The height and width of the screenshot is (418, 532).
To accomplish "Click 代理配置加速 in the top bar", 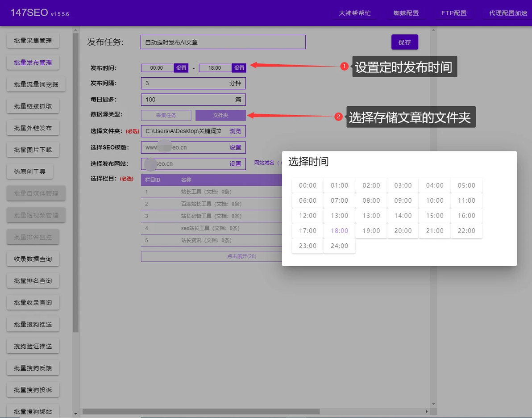I will [x=508, y=13].
